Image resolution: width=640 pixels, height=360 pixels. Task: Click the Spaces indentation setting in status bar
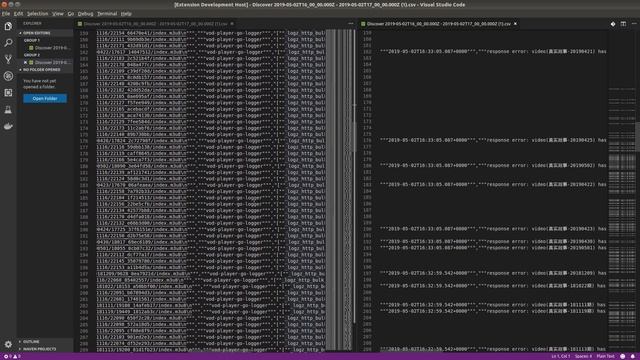(583, 356)
